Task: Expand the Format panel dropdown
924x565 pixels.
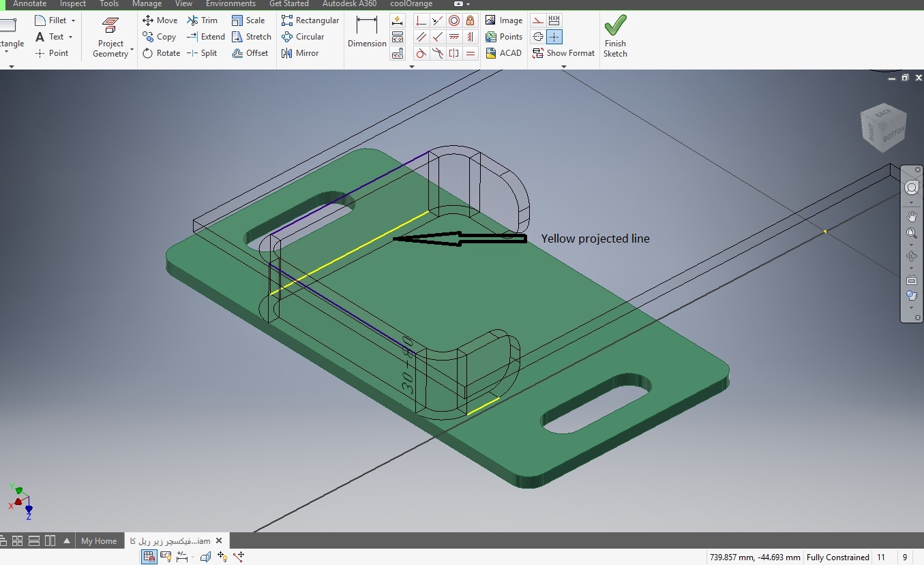Action: [x=564, y=66]
